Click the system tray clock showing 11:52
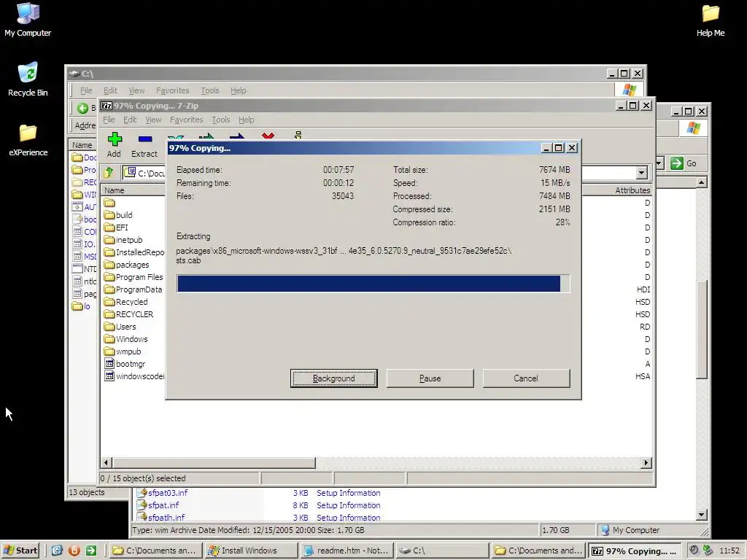 click(729, 551)
